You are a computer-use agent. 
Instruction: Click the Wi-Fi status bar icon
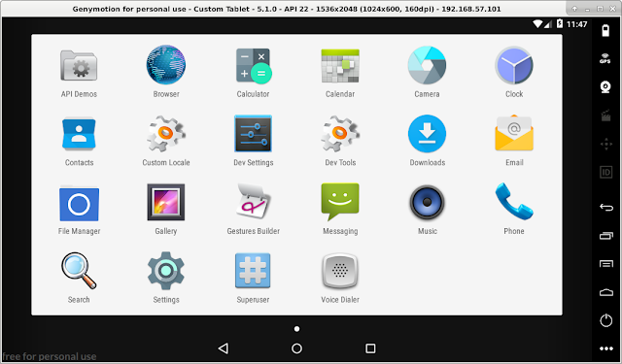pos(537,24)
